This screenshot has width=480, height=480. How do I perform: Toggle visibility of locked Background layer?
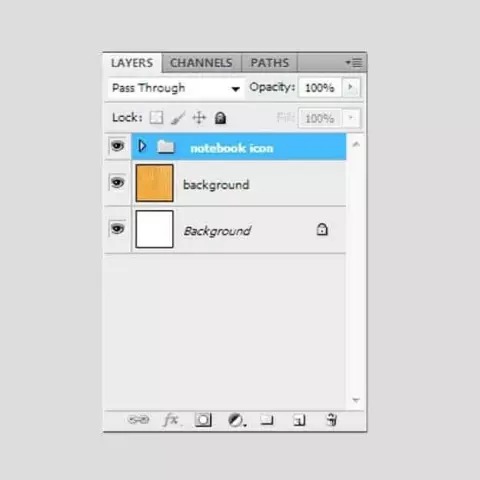pos(117,229)
